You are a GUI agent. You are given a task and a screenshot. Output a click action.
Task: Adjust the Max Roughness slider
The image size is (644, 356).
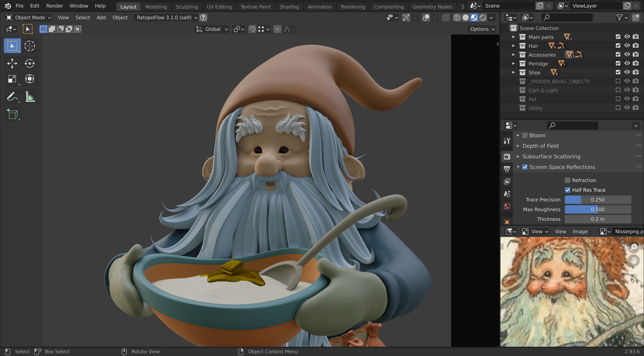[x=598, y=209]
